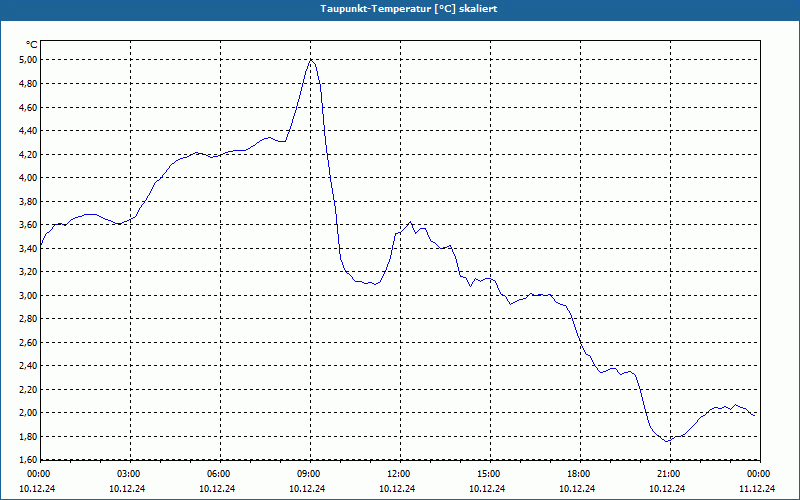Viewport: 800px width, 500px height.
Task: Click the 2,80 y-axis label
Action: [x=29, y=319]
